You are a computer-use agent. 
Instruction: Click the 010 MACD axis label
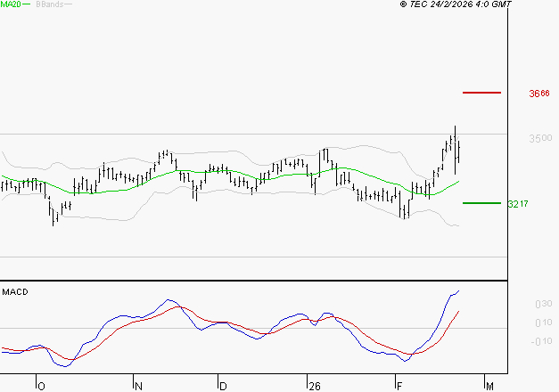[544, 323]
